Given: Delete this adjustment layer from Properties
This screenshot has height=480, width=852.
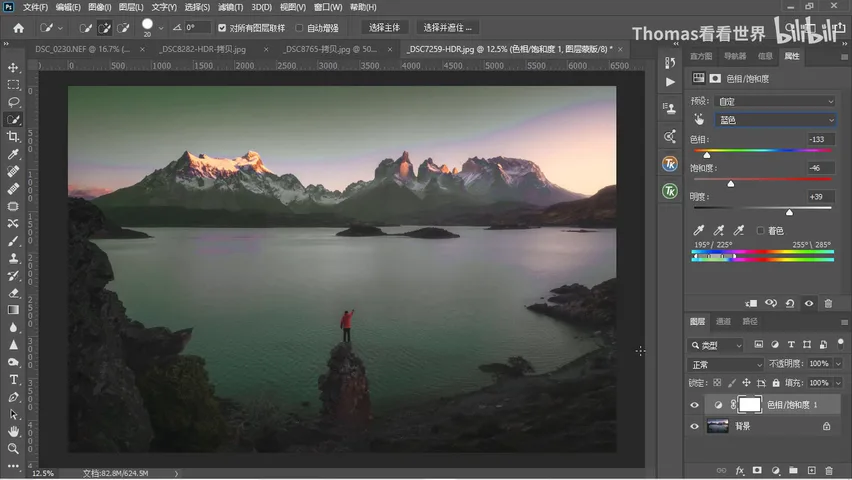Looking at the screenshot, I should 828,303.
